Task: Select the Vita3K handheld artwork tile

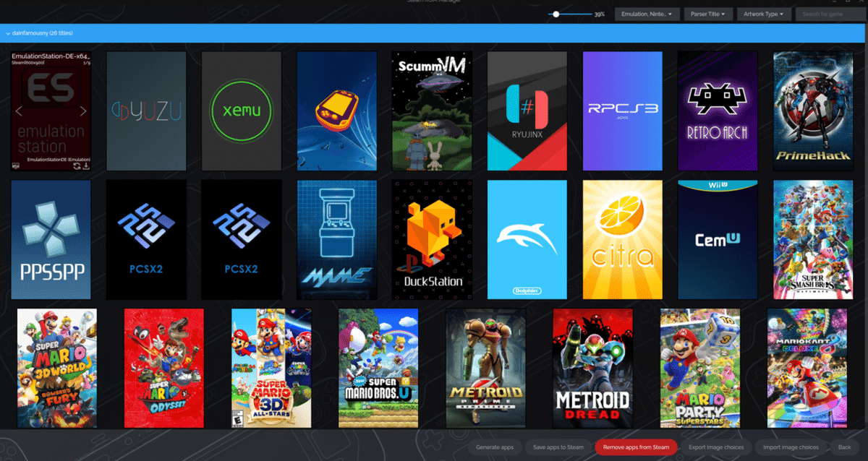Action: [x=337, y=111]
